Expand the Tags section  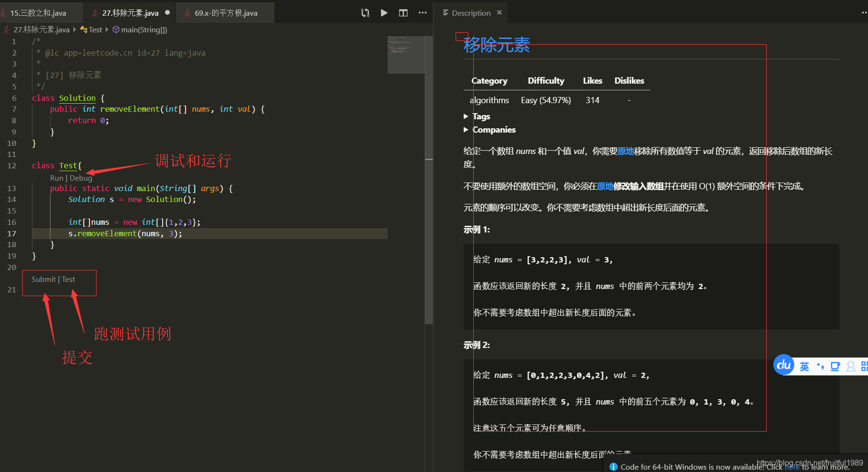pyautogui.click(x=477, y=116)
